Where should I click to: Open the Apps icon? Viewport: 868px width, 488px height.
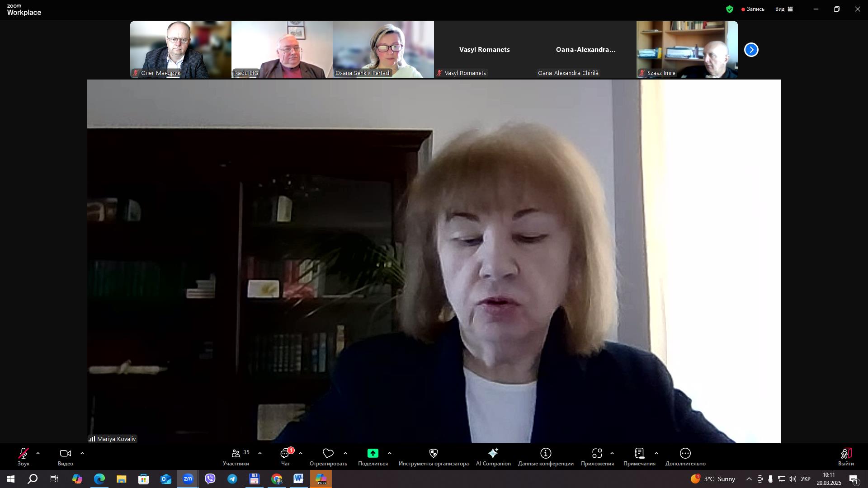pyautogui.click(x=597, y=453)
